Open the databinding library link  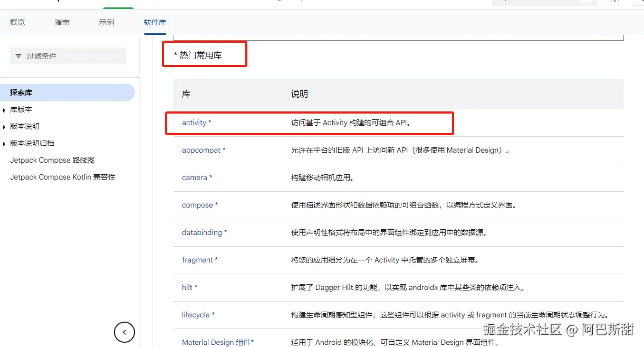202,232
